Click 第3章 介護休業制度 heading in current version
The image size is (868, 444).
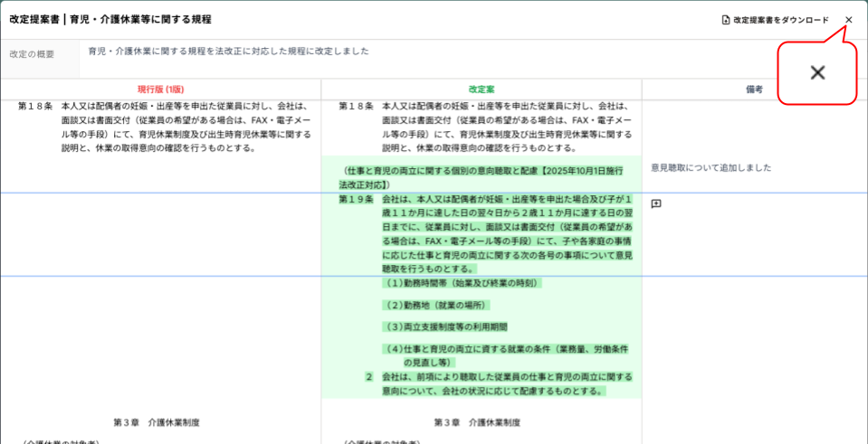tap(156, 422)
